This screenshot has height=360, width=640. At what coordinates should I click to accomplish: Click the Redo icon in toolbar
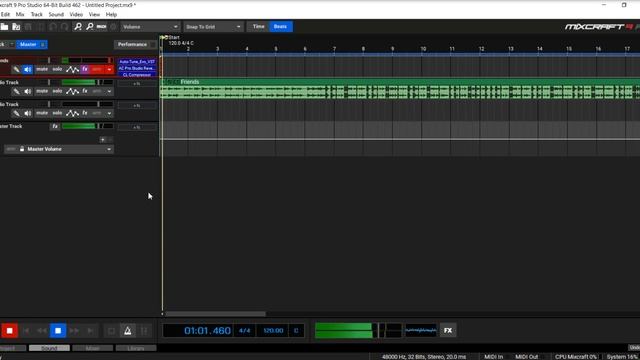[x=64, y=27]
